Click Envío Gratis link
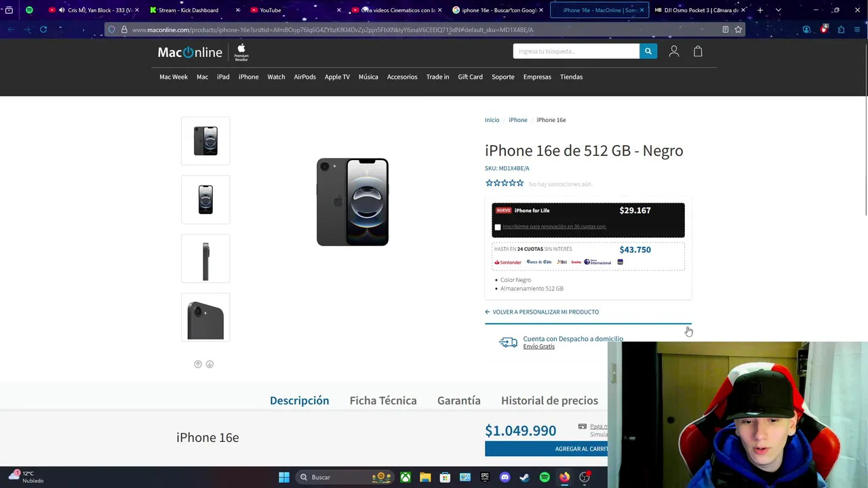This screenshot has width=868, height=488. pyautogui.click(x=539, y=346)
